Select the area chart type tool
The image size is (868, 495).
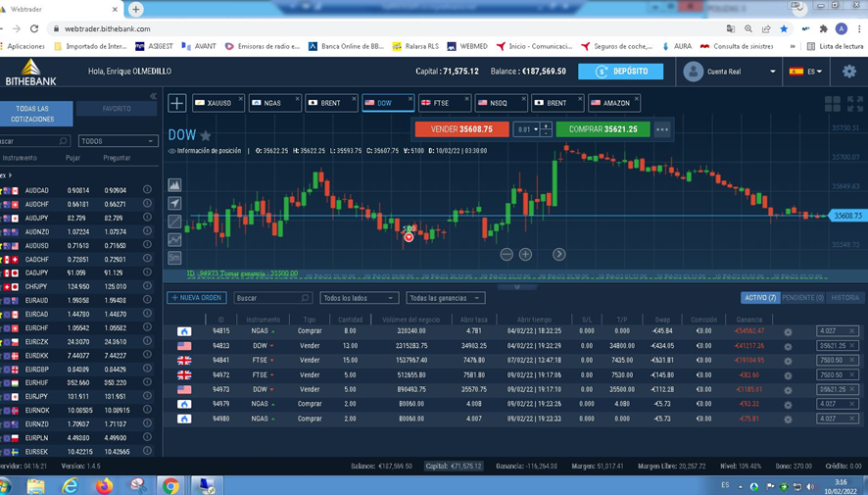(174, 185)
